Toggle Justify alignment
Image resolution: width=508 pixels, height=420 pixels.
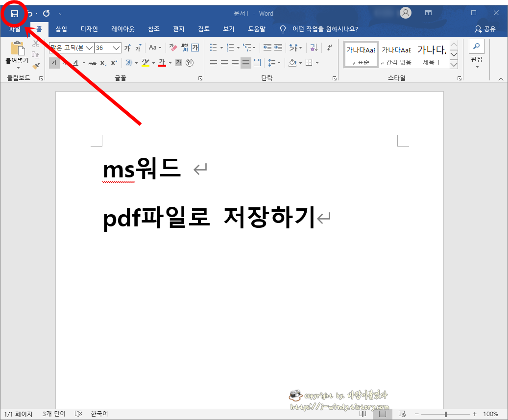(x=246, y=63)
